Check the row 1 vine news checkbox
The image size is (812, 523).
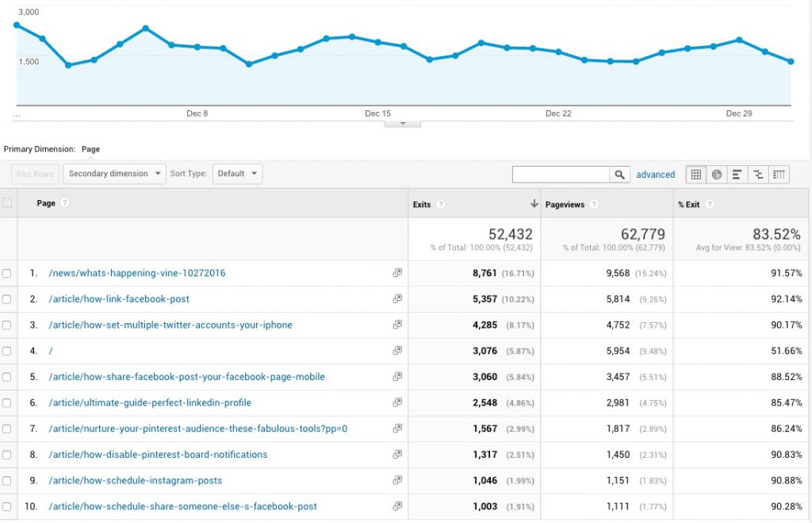(6, 273)
